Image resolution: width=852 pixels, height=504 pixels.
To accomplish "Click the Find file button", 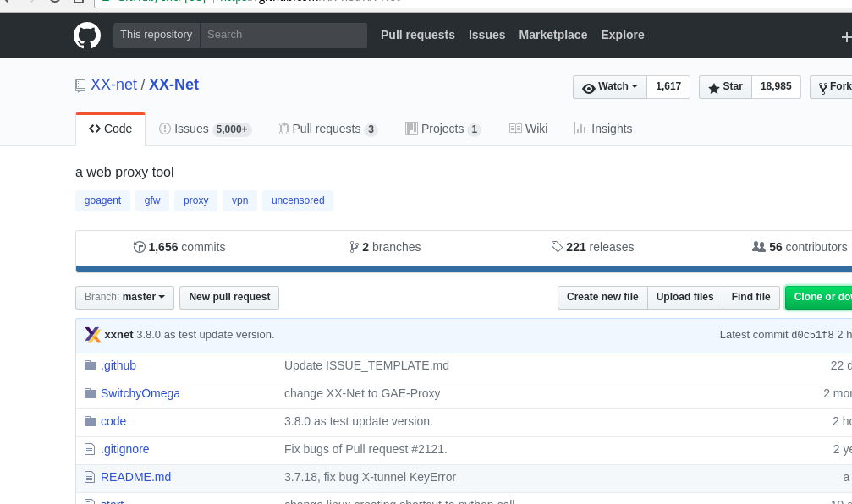I will [751, 297].
